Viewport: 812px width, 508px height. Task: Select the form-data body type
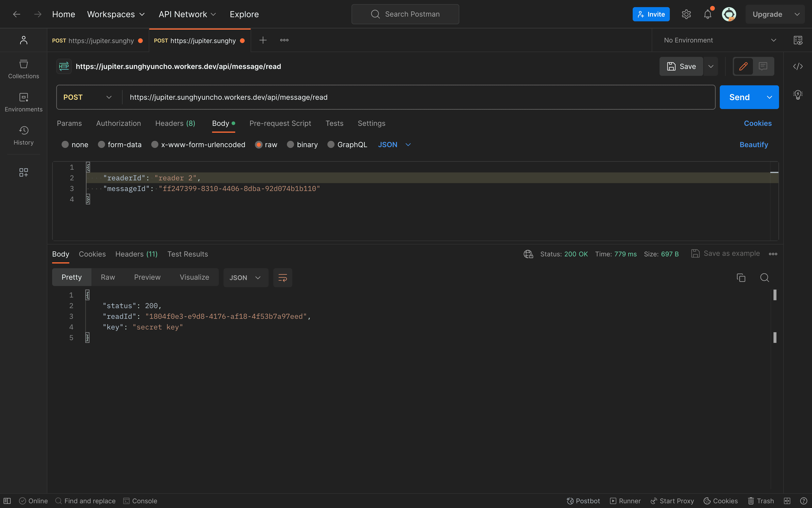[101, 144]
